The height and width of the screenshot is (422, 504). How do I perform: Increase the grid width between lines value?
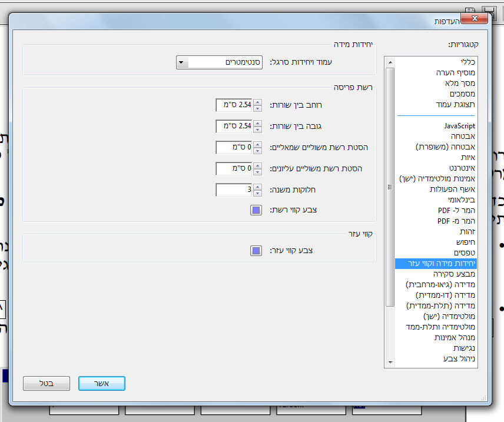[257, 102]
